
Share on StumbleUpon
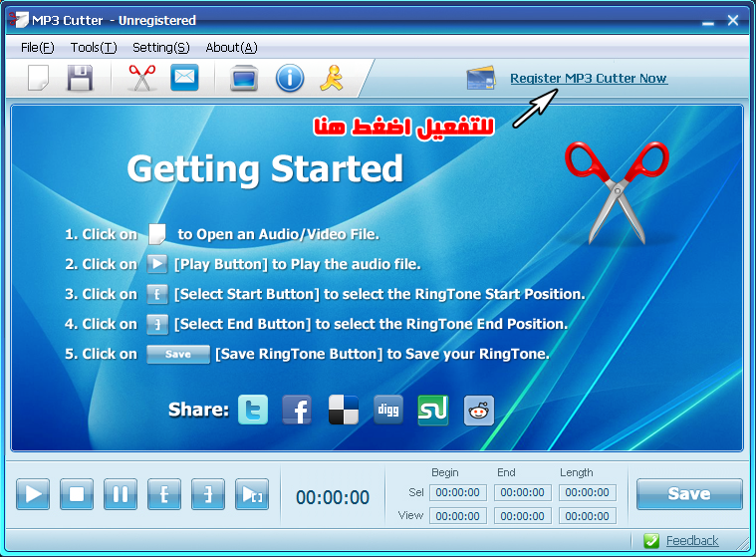tap(433, 410)
